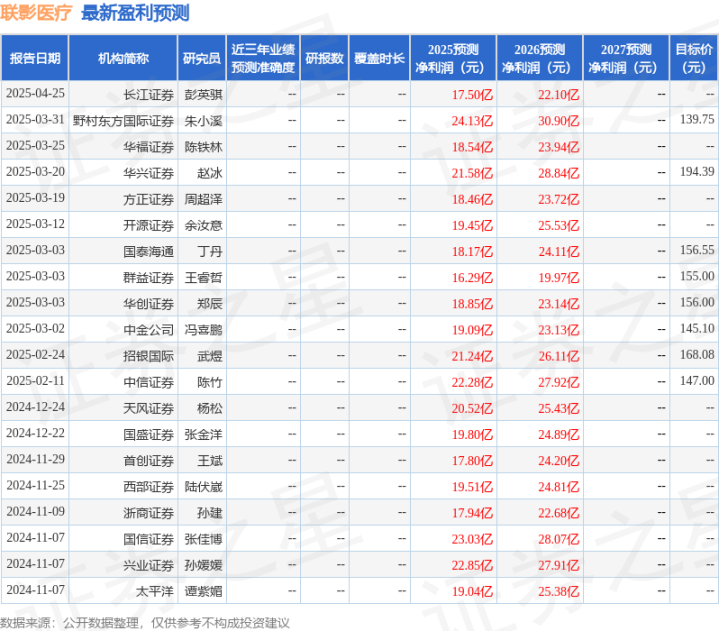Select the 野村东方国际证券 row name
The image size is (719, 631).
(x=123, y=121)
